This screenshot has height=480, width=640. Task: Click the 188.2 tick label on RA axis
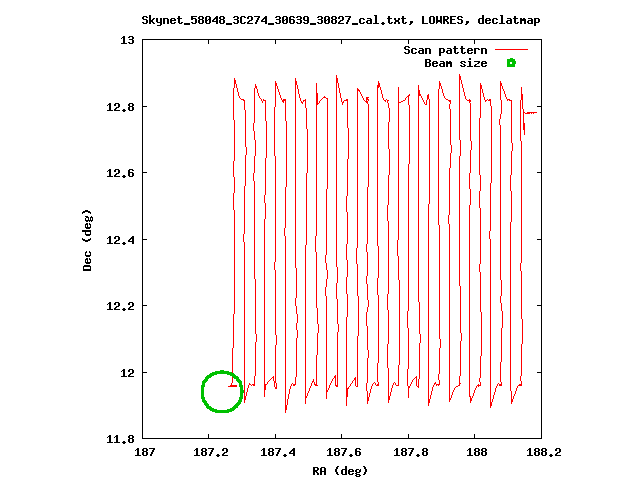coord(541,452)
